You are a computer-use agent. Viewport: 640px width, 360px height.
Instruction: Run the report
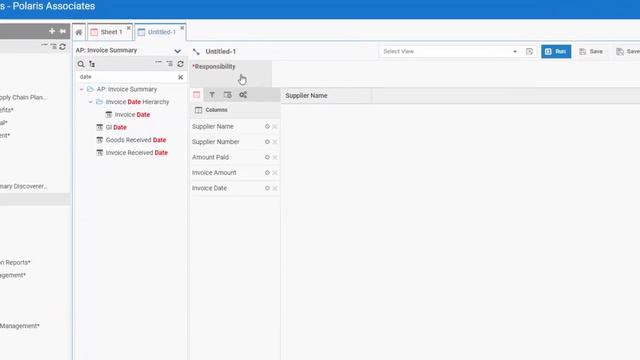pyautogui.click(x=556, y=51)
